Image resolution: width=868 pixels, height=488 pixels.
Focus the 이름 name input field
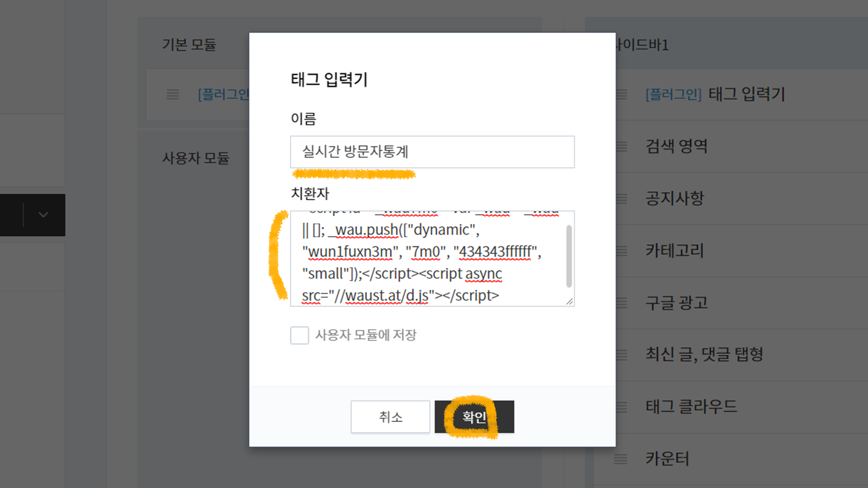[432, 152]
